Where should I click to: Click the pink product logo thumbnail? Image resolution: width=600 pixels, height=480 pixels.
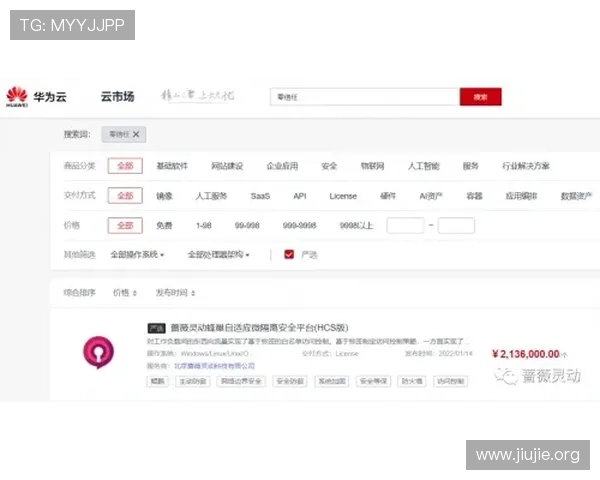coord(98,352)
